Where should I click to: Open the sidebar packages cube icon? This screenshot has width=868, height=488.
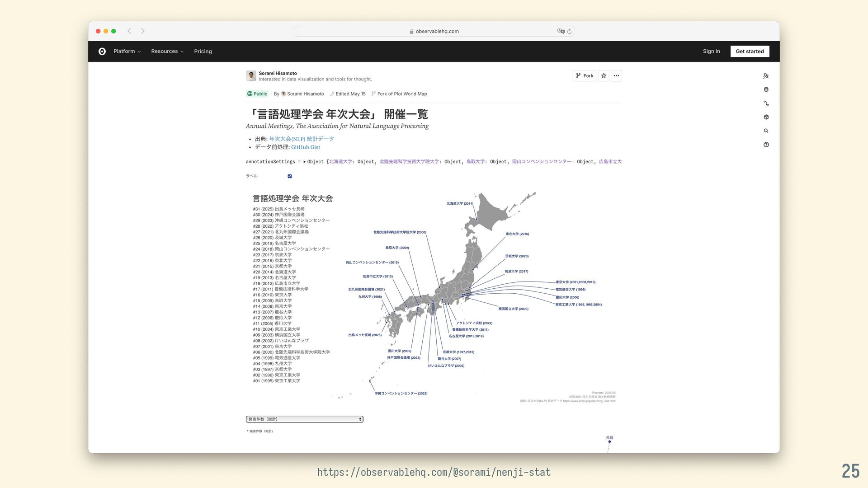[766, 117]
